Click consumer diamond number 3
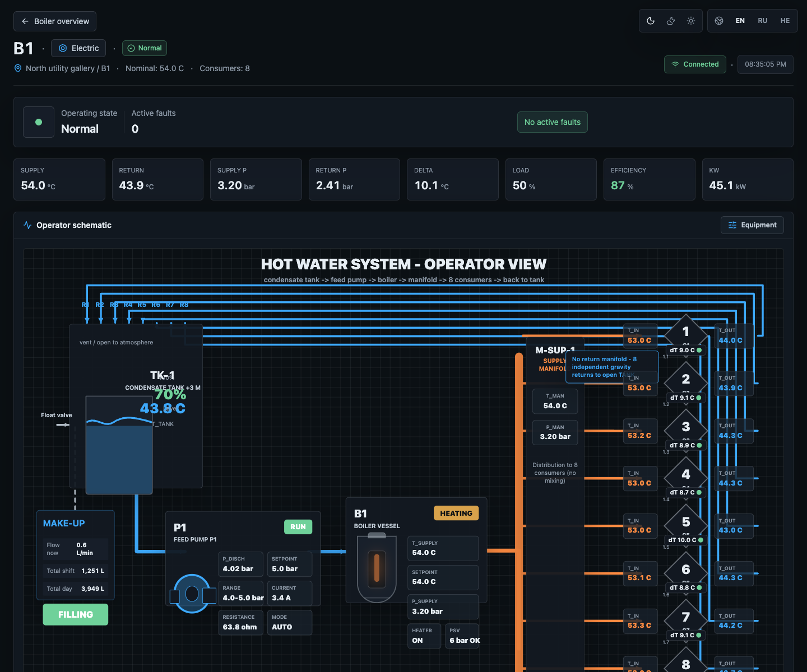The image size is (807, 672). pos(685,427)
